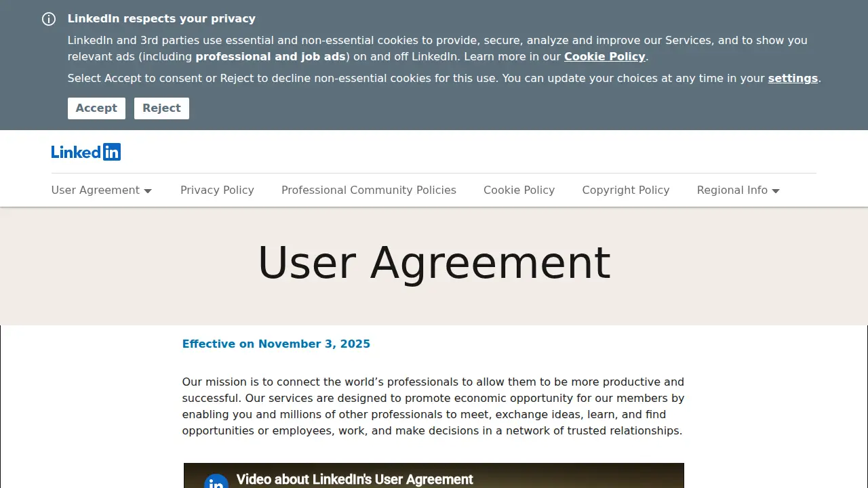The width and height of the screenshot is (868, 488).
Task: Accept non-essential cookies
Action: (96, 108)
